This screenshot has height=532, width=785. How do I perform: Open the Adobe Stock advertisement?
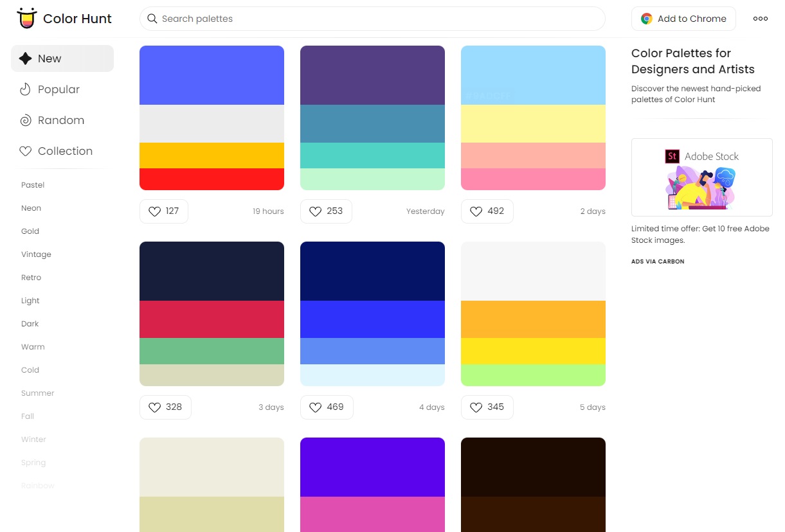(x=701, y=177)
